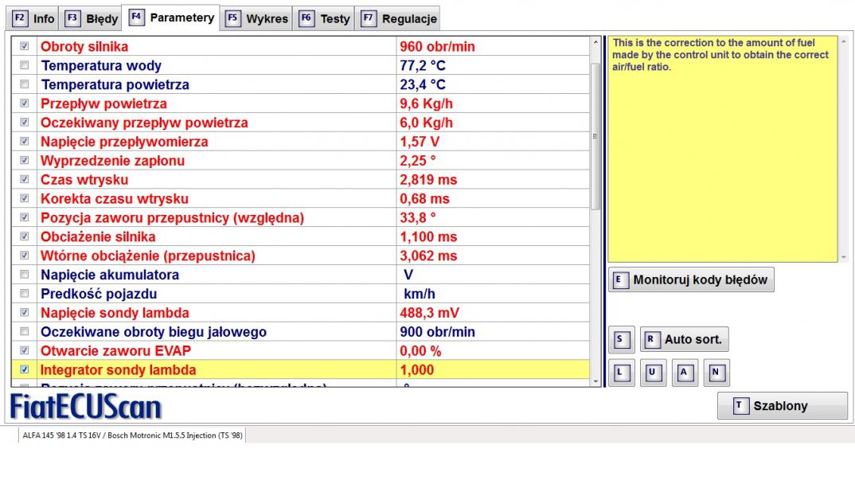Screen dimensions: 855x504
Task: Select the Przepływ powietrza parameter name
Action: click(x=103, y=104)
